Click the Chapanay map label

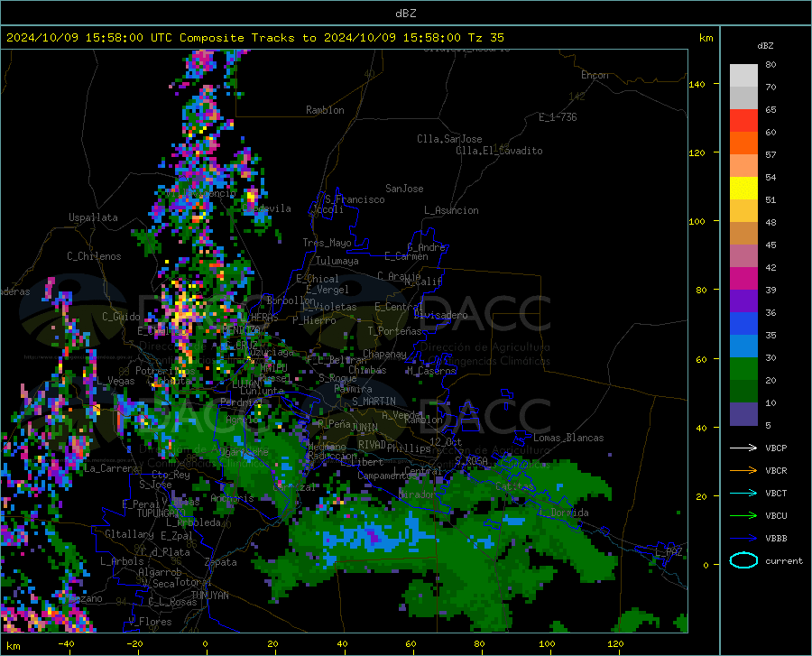pyautogui.click(x=384, y=354)
